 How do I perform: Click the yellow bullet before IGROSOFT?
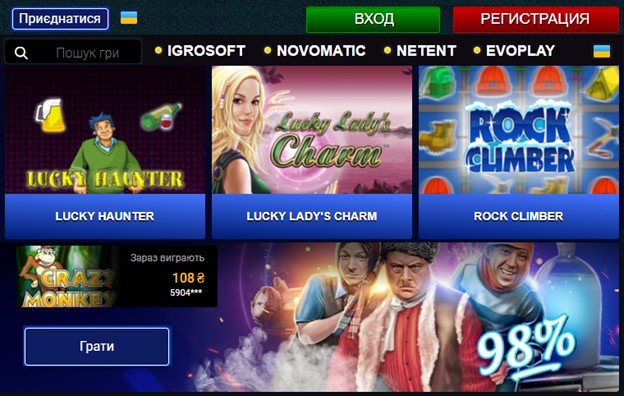[x=158, y=50]
